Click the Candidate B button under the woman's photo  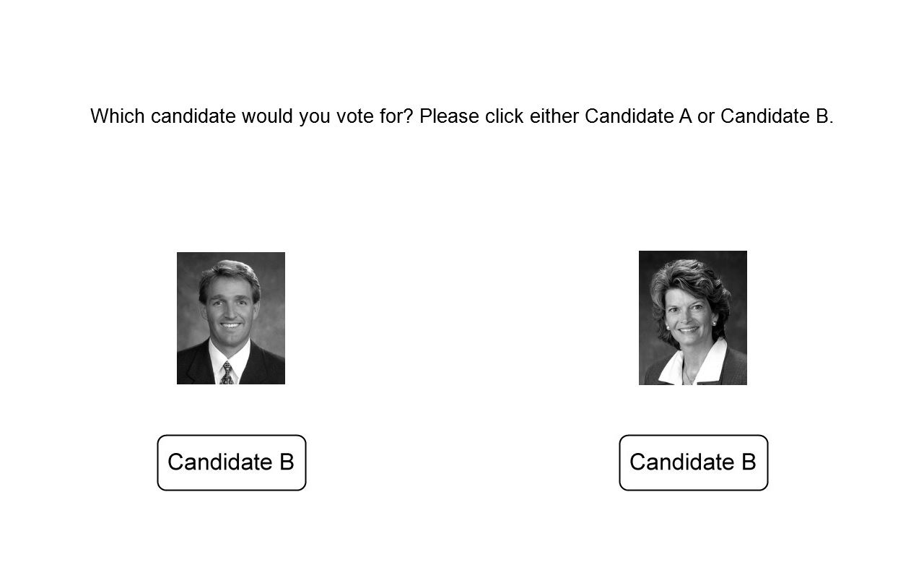[x=694, y=462]
